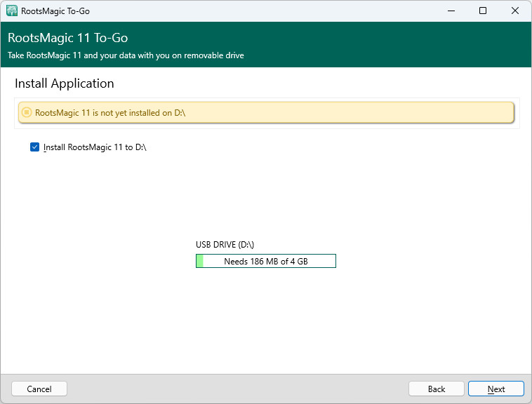The width and height of the screenshot is (532, 404).
Task: Minimize the RootsMagic To-Go window
Action: [451, 11]
